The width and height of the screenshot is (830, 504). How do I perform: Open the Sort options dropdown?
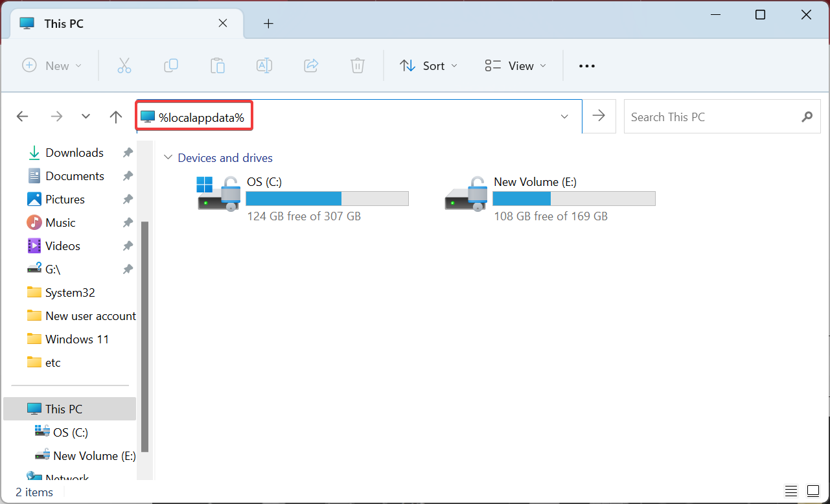(428, 65)
